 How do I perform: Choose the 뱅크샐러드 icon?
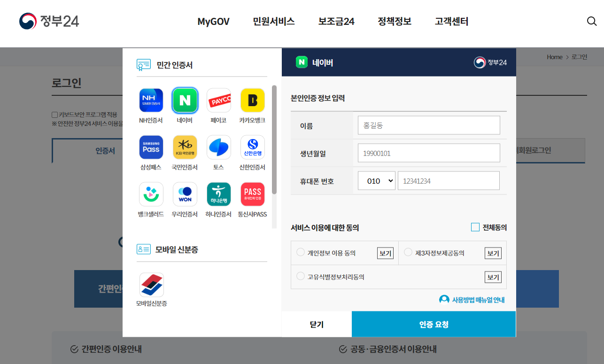pyautogui.click(x=151, y=194)
